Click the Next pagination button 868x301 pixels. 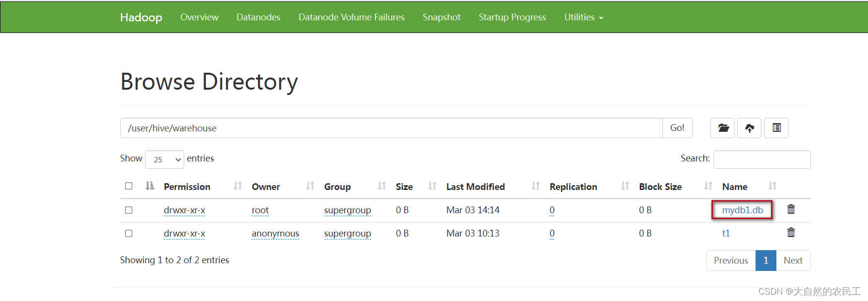(x=793, y=260)
